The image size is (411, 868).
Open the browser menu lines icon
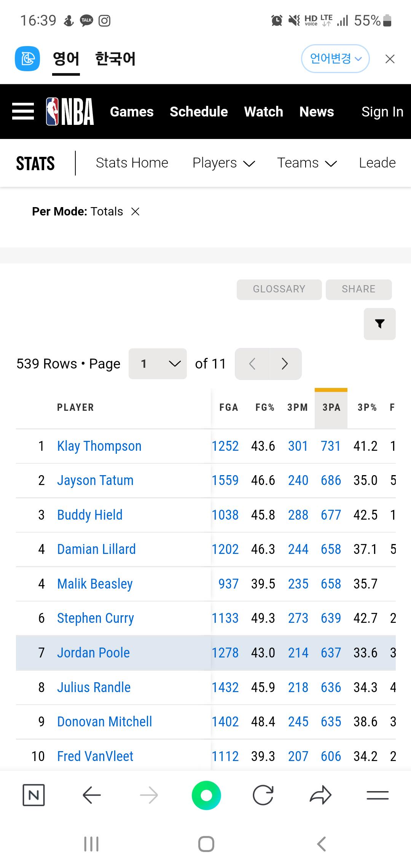tap(378, 795)
